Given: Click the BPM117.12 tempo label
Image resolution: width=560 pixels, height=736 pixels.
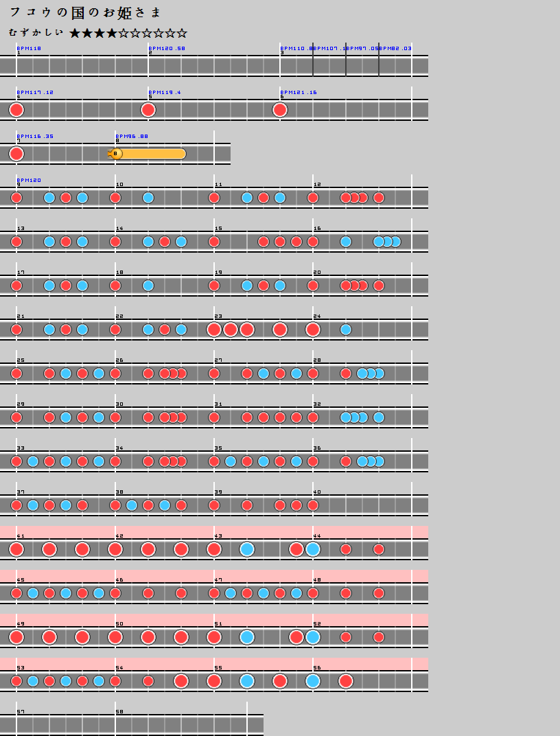Looking at the screenshot, I should (36, 93).
